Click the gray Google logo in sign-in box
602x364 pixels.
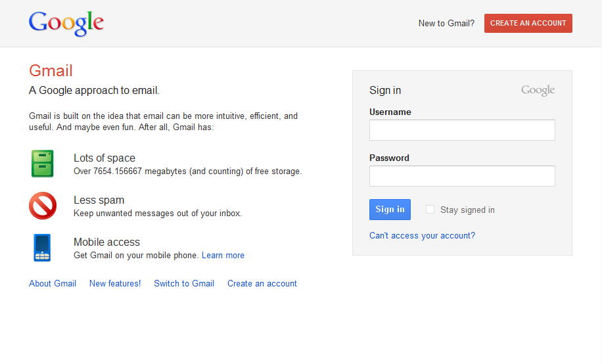[x=538, y=91]
